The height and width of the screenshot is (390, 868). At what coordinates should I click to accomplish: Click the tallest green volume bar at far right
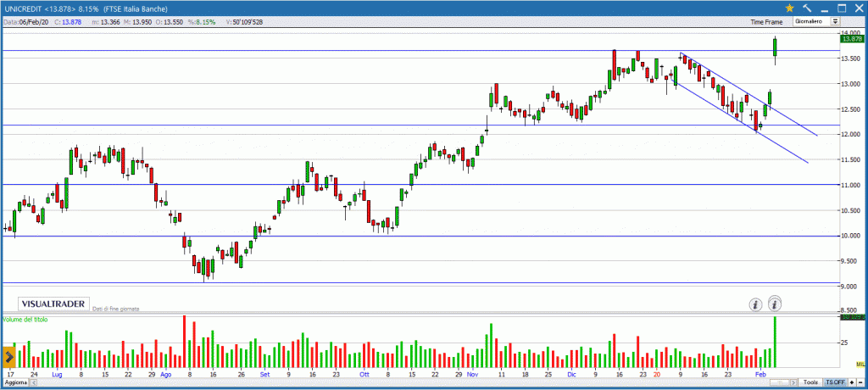pyautogui.click(x=775, y=342)
